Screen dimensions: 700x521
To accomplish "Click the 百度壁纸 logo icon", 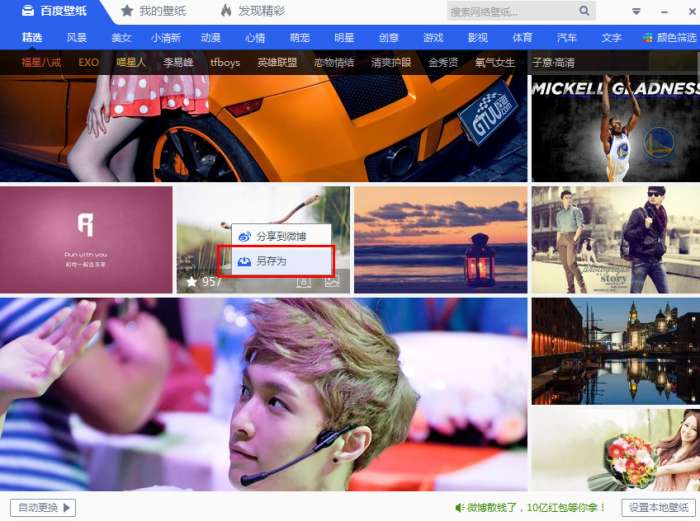I will [x=28, y=11].
